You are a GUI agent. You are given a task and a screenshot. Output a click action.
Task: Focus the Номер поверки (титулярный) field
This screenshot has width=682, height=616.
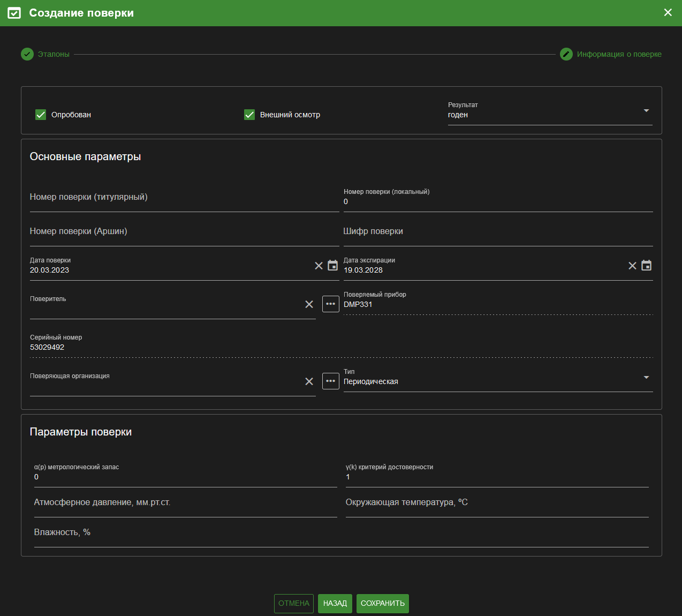184,198
